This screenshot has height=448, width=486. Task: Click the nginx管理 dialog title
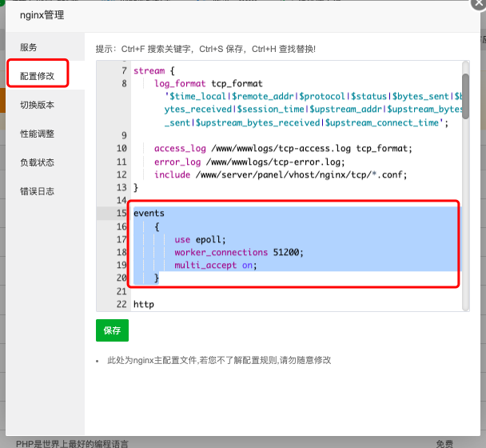click(42, 15)
